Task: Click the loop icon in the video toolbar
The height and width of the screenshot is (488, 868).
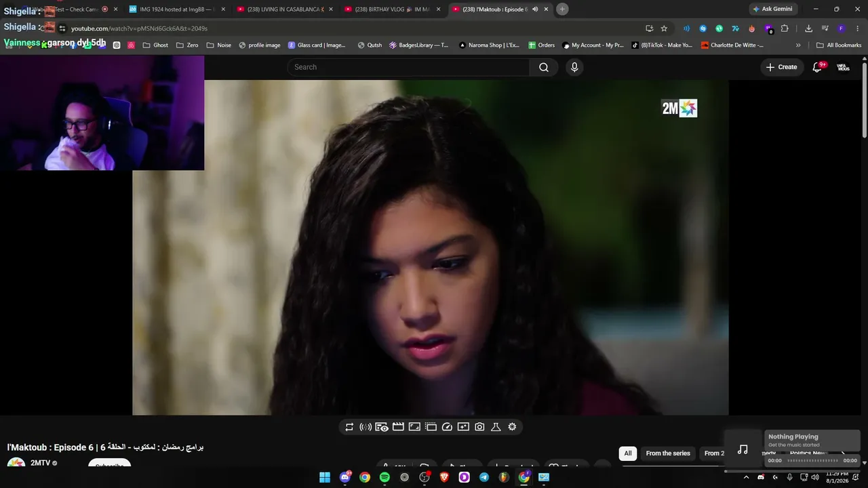Action: (x=349, y=427)
